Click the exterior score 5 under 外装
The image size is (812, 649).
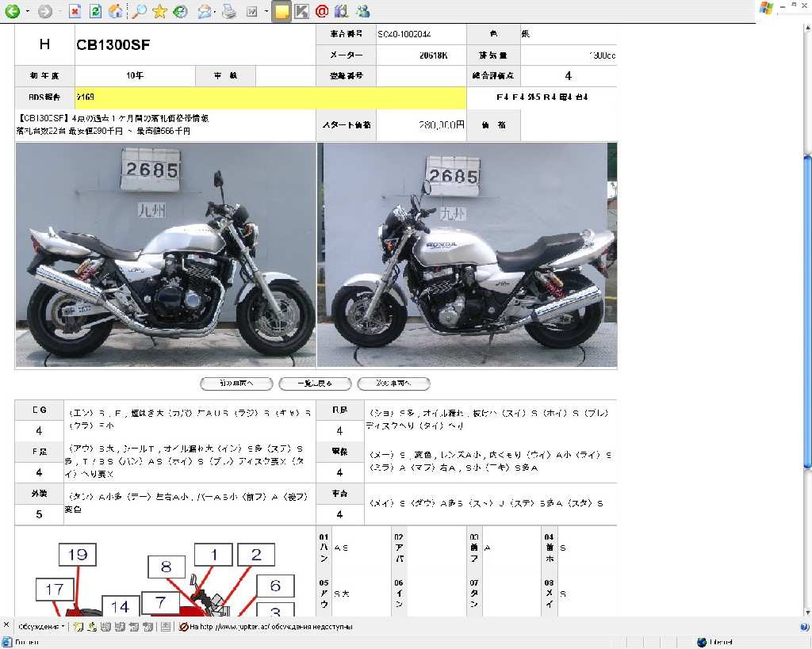click(39, 514)
